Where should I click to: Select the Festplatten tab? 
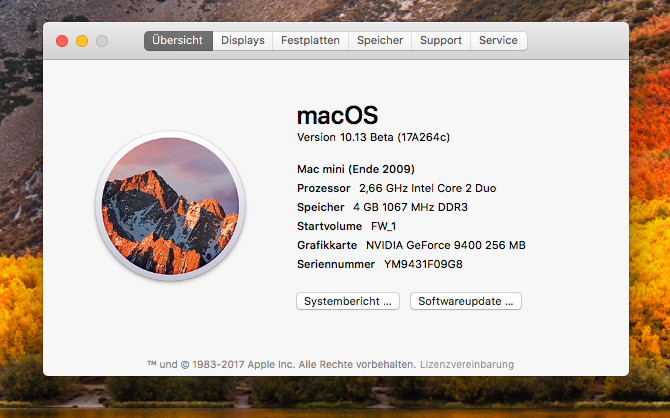(310, 41)
